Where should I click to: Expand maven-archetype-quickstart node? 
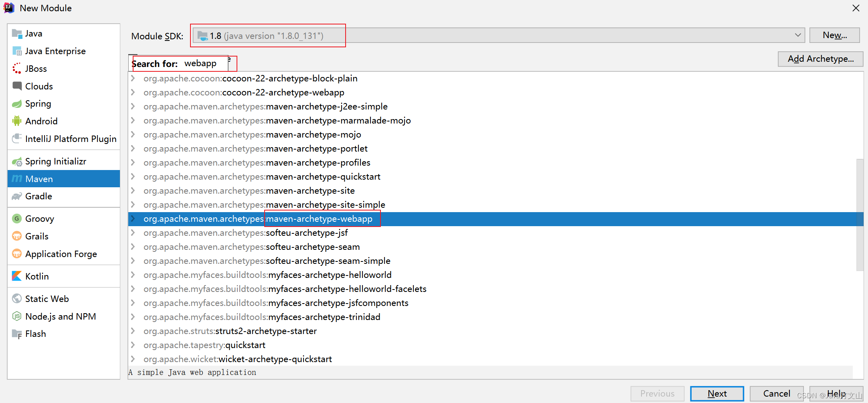pyautogui.click(x=133, y=176)
